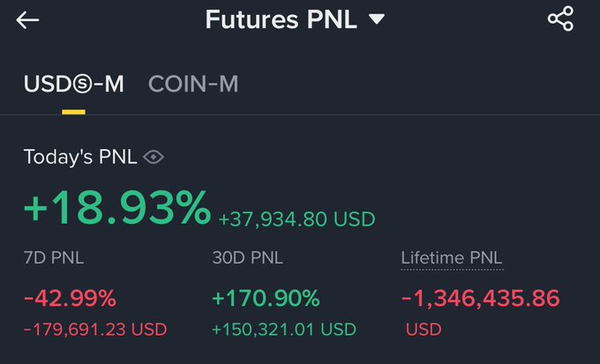
Task: Toggle the eye icon to hide PNL
Action: 154,157
